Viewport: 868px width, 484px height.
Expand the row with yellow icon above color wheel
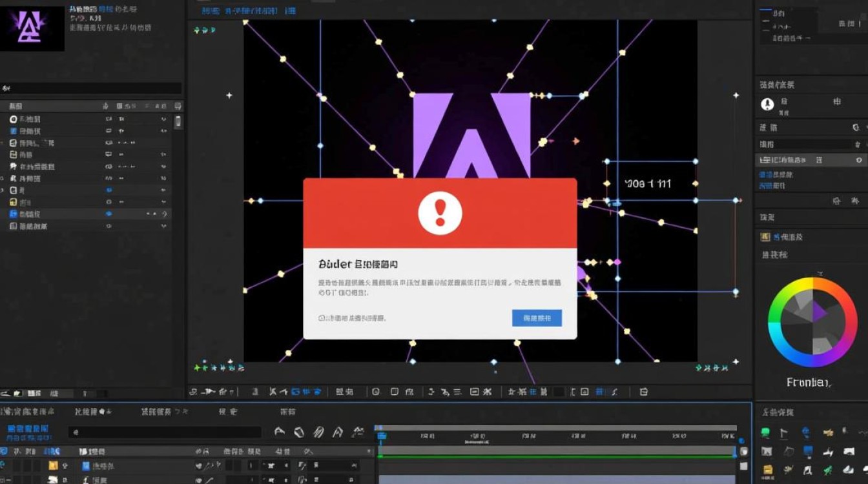click(766, 237)
